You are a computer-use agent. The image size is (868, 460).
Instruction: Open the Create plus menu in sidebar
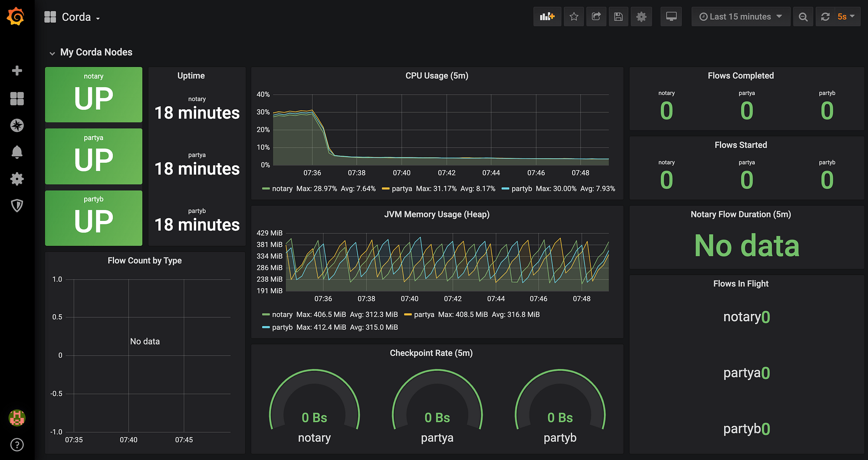coord(17,71)
